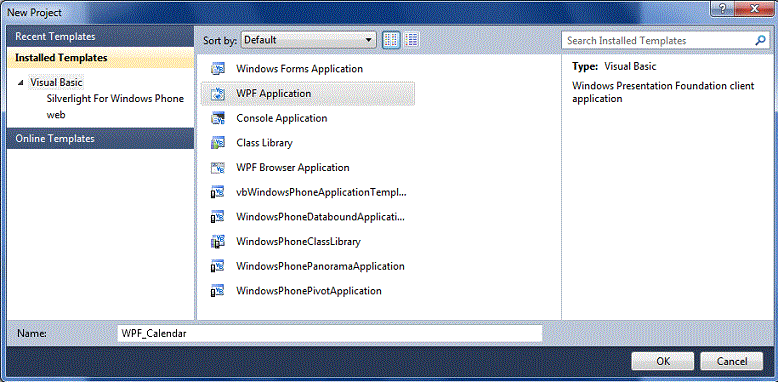
Task: Click the project Name input field
Action: point(330,333)
